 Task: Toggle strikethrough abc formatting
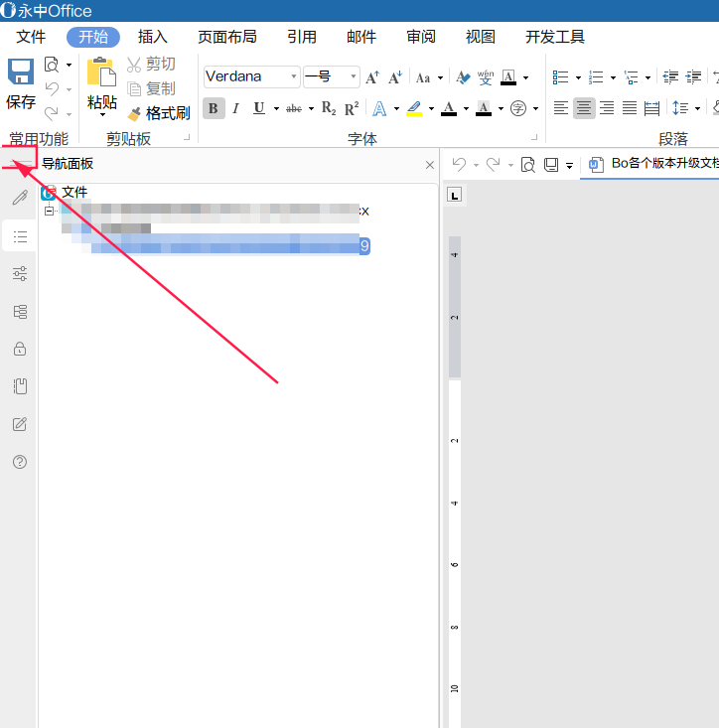[x=294, y=108]
